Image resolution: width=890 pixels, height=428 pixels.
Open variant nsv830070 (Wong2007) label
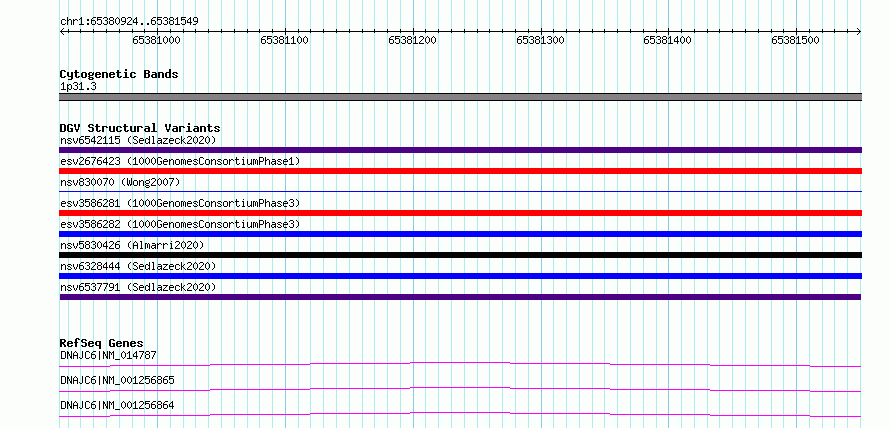tap(120, 182)
